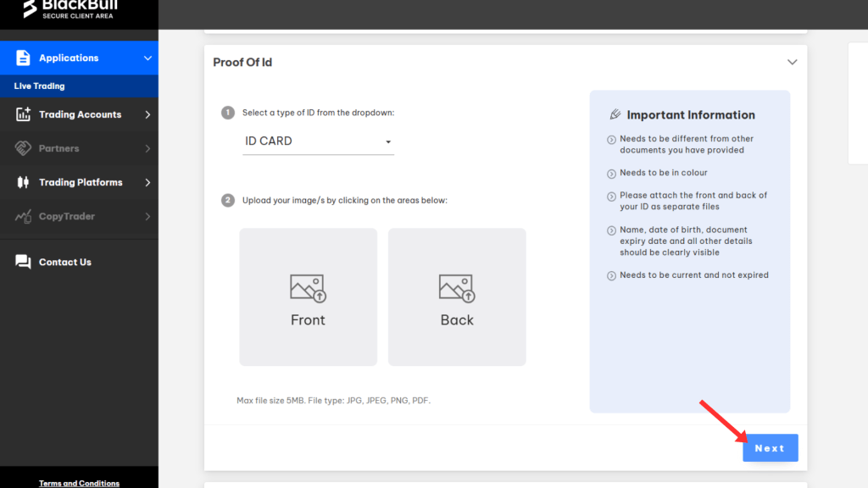Open the Contact Us menu item

click(65, 263)
